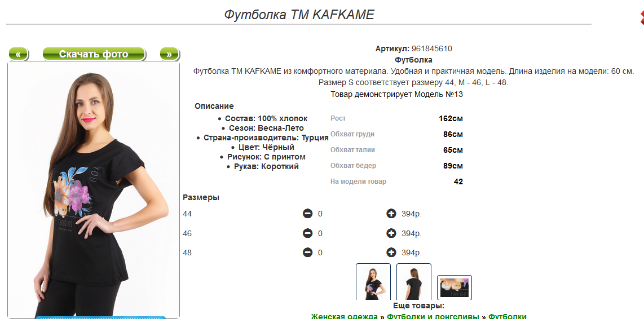Click the size 44 price 394р.
Viewport: 644px width, 319px height.
click(412, 214)
